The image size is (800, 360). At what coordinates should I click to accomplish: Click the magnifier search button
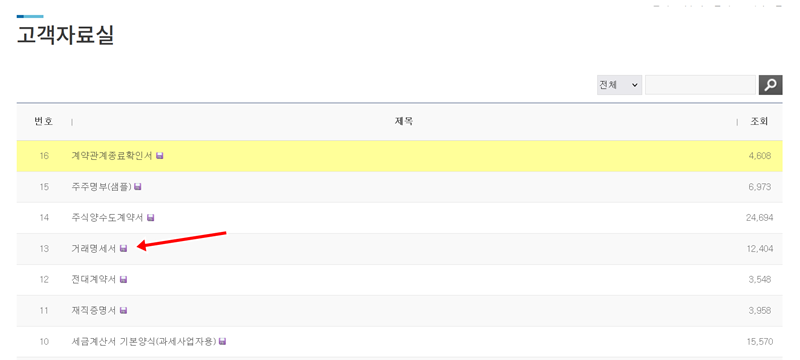point(770,85)
